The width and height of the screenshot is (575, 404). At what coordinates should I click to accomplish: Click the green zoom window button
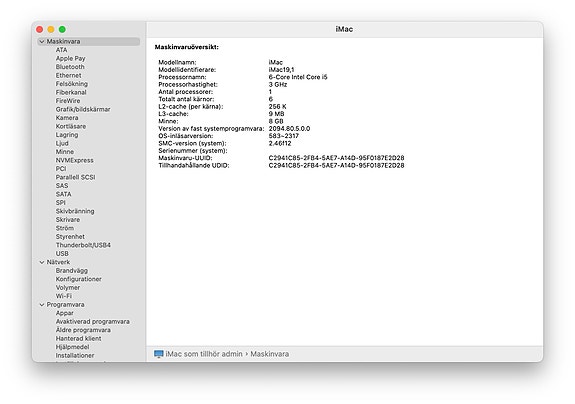[x=62, y=29]
